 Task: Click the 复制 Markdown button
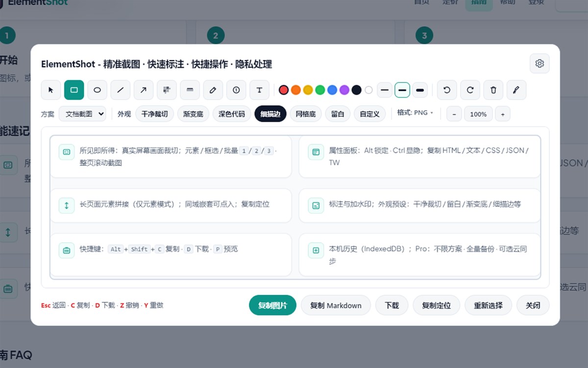[336, 305]
